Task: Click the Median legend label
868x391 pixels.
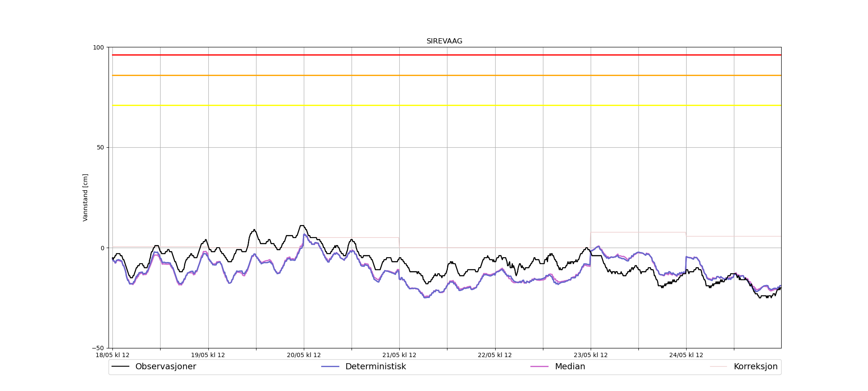Action: point(570,367)
